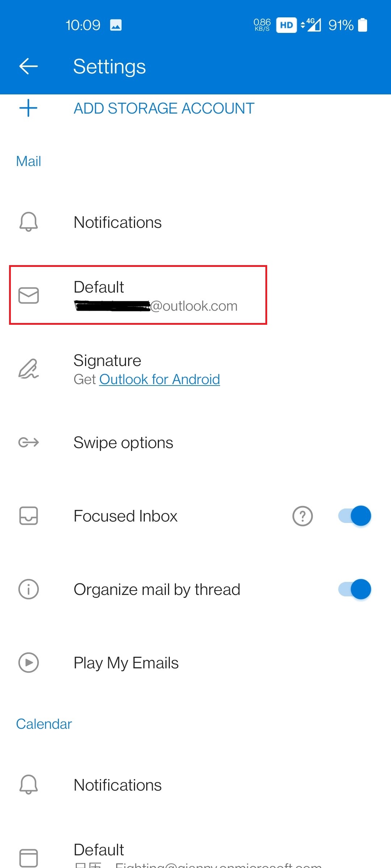This screenshot has height=868, width=391.
Task: Tap the Play My Emails play icon
Action: tap(28, 663)
